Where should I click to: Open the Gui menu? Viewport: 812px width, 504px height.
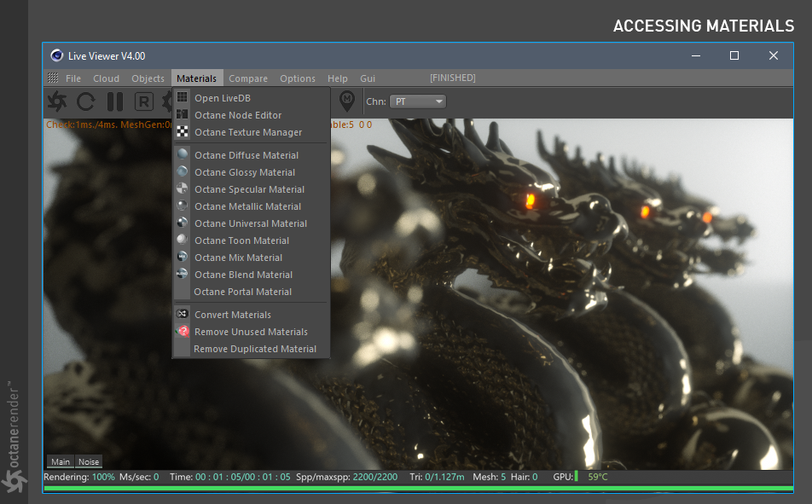tap(368, 78)
